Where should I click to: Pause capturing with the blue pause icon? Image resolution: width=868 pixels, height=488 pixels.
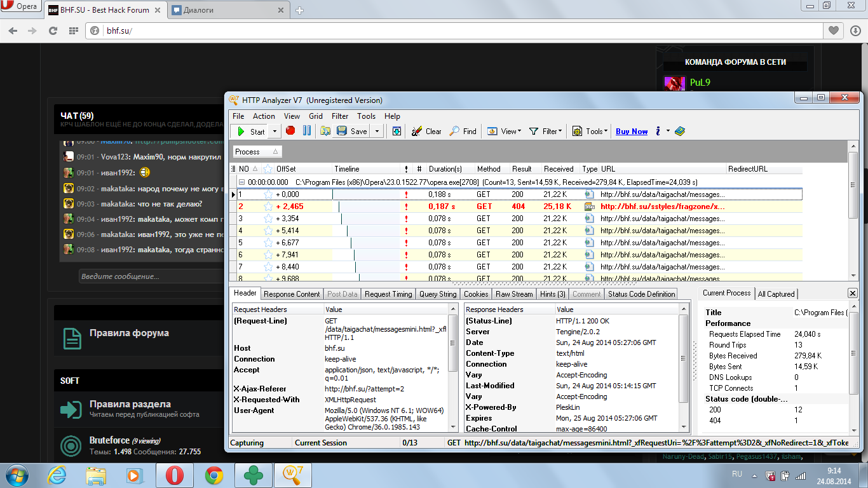coord(307,131)
